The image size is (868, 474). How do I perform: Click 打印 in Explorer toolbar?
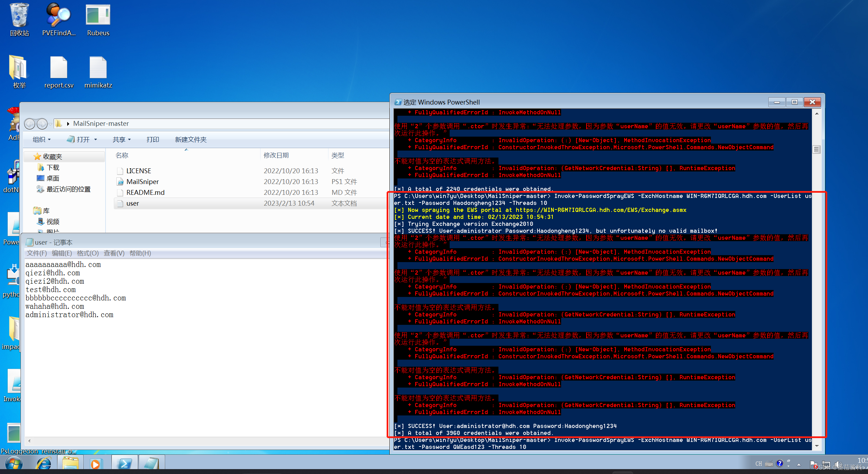coord(153,139)
